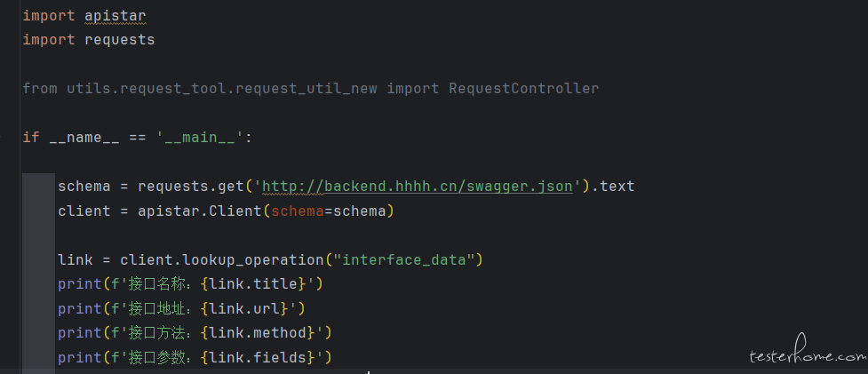The image size is (868, 374).
Task: Click the '__main__' string literal
Action: click(x=201, y=137)
